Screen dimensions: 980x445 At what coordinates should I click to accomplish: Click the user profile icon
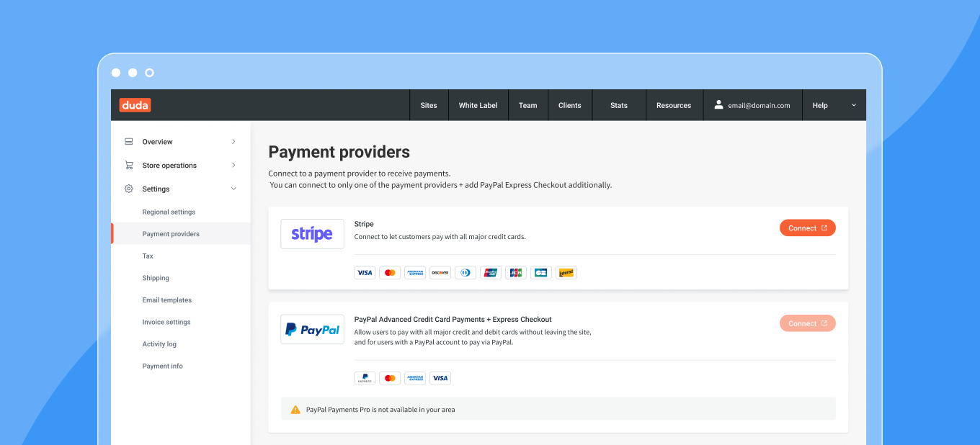[718, 105]
